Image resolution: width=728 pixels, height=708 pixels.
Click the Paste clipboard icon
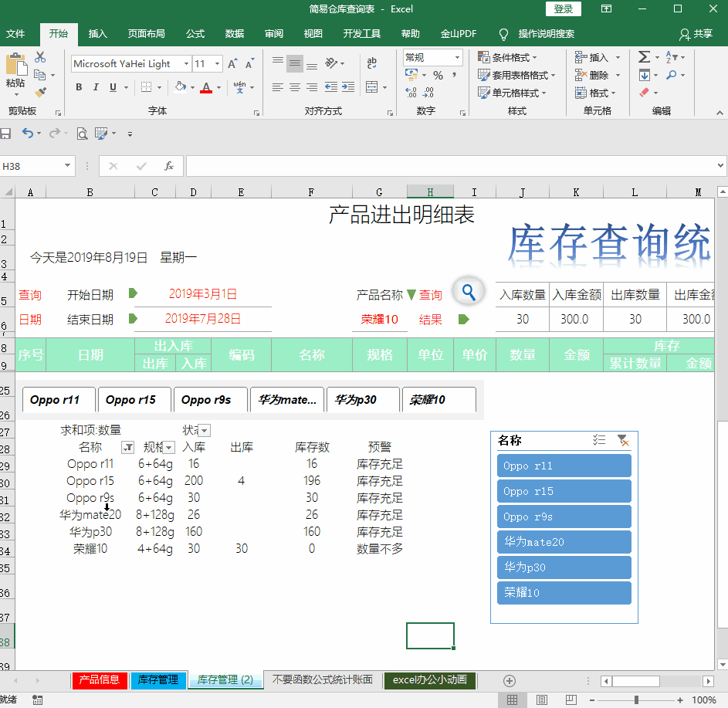point(16,65)
